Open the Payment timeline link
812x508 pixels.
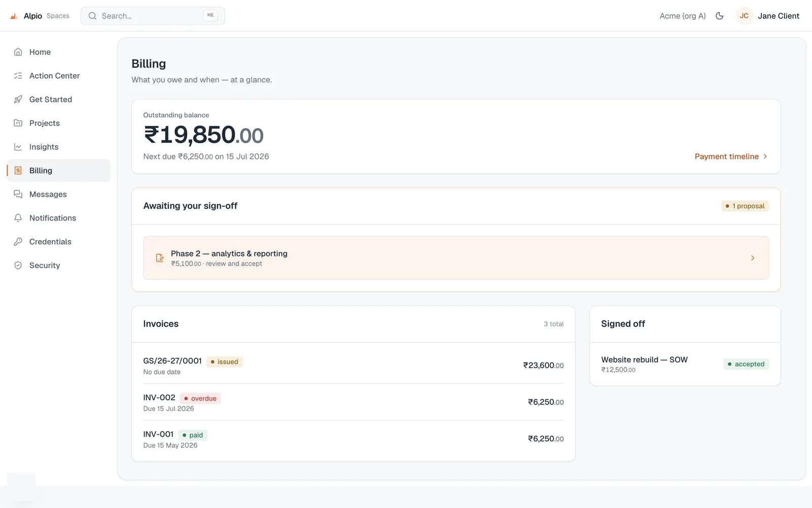coord(731,156)
